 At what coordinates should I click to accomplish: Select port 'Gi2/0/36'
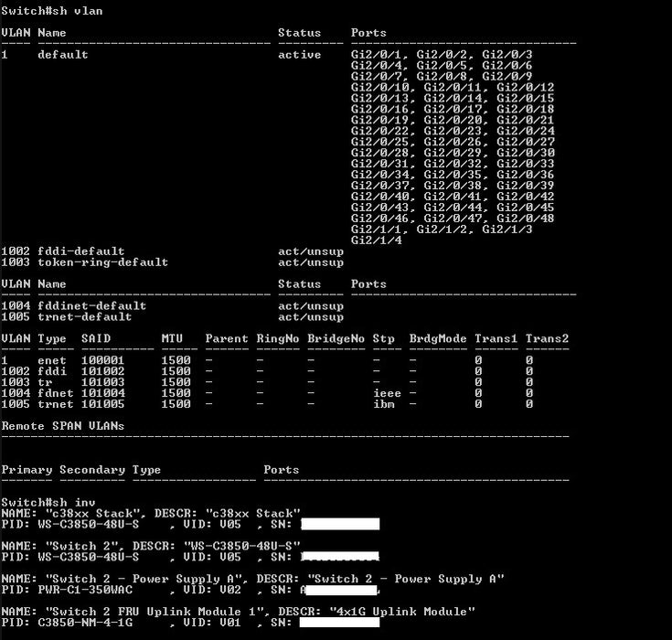(526, 175)
